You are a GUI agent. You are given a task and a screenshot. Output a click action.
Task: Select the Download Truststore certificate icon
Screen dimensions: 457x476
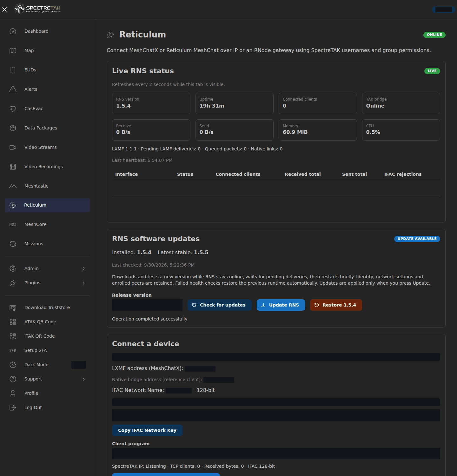click(x=13, y=307)
